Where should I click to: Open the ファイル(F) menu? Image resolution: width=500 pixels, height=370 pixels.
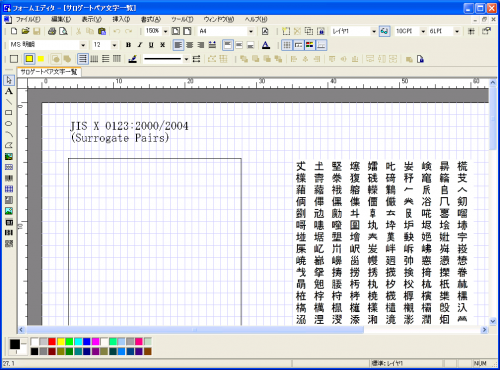click(x=28, y=20)
